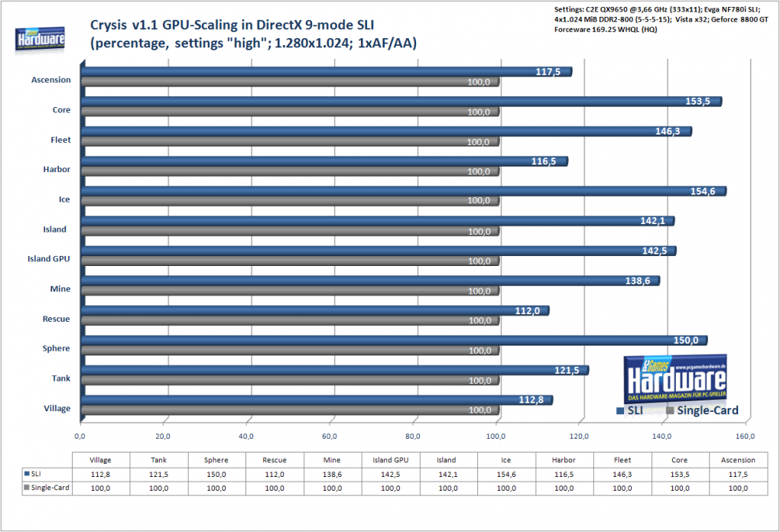Click the x-axis tick label '140,0'
The width and height of the screenshot is (780, 532).
click(662, 436)
